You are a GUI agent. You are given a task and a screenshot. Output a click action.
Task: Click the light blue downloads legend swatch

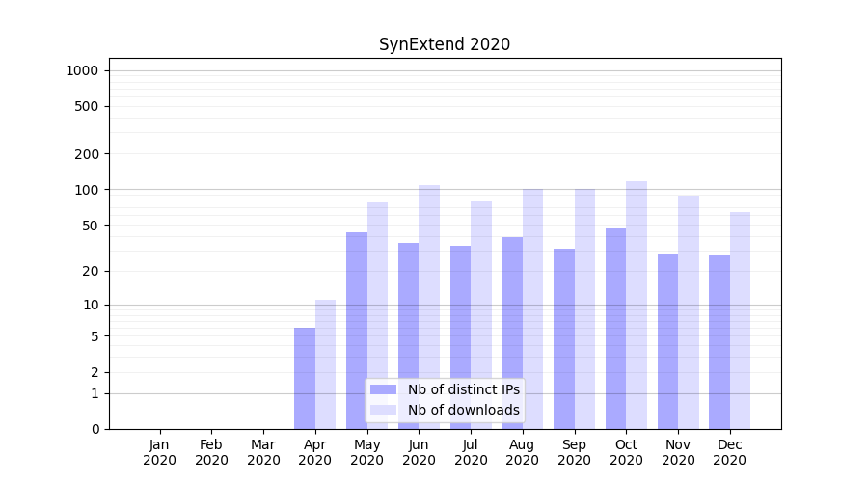click(x=383, y=410)
